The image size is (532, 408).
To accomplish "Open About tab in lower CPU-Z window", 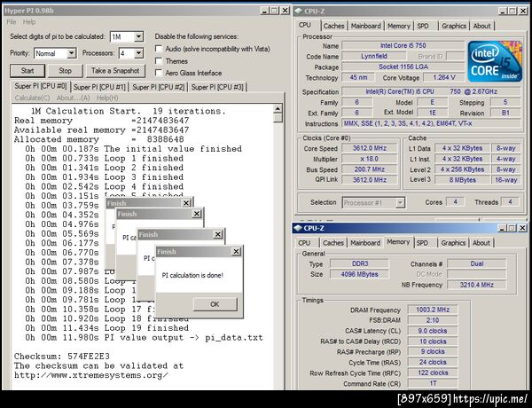I will [x=481, y=243].
